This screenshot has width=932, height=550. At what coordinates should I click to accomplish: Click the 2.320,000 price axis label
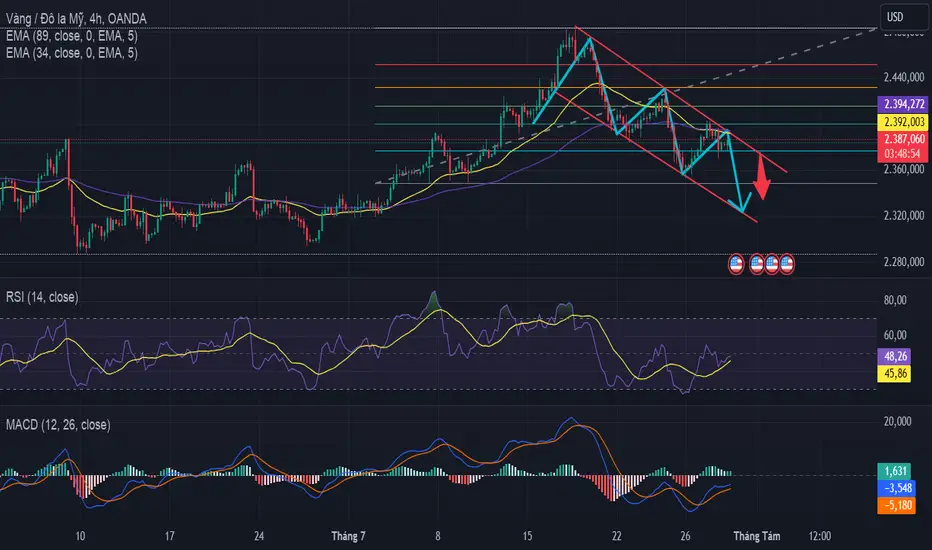903,215
